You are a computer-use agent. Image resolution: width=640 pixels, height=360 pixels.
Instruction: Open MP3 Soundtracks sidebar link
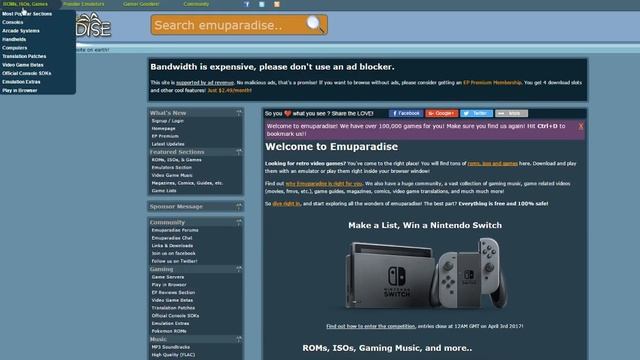click(x=171, y=347)
